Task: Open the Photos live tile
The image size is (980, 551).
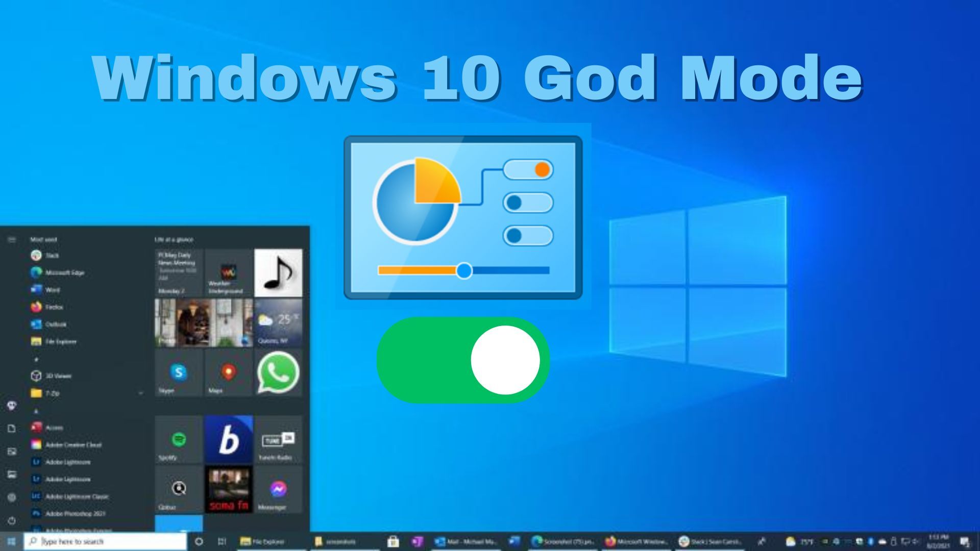Action: click(x=204, y=322)
